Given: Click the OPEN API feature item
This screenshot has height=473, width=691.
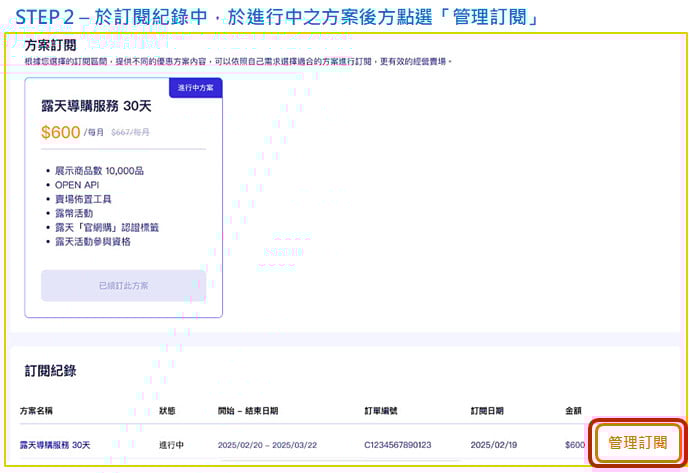Looking at the screenshot, I should [x=80, y=185].
